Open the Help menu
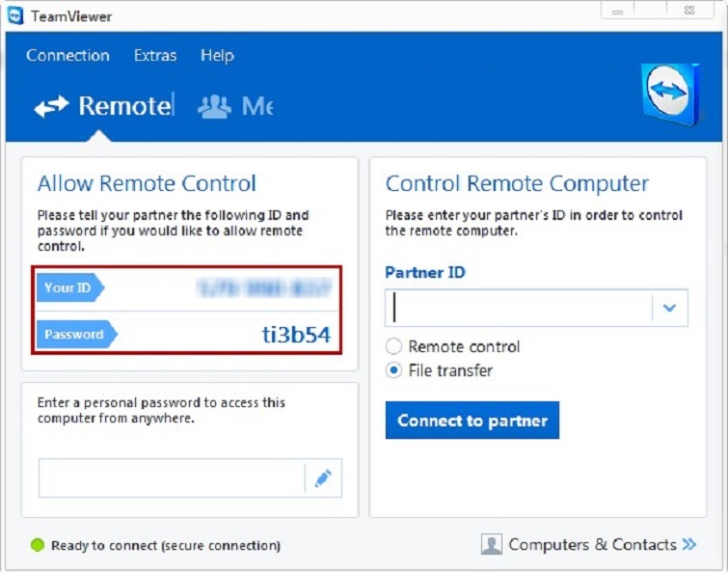This screenshot has width=728, height=573. pyautogui.click(x=217, y=56)
